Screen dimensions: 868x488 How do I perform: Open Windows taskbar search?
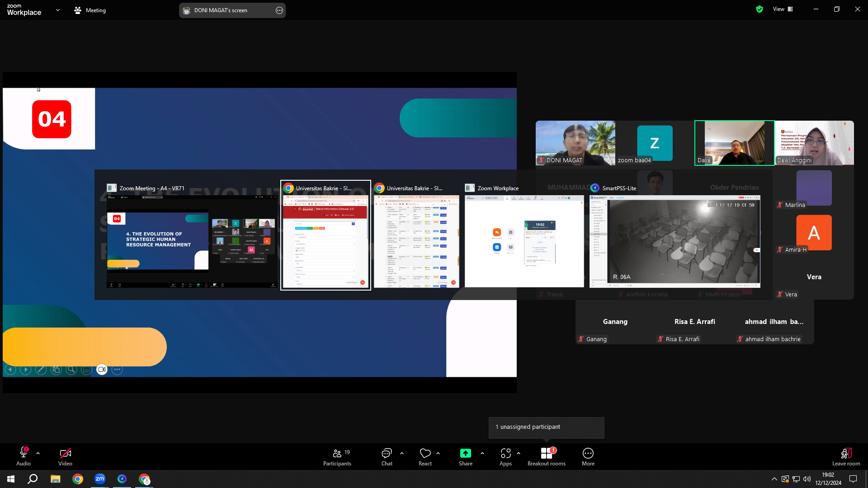[33, 479]
